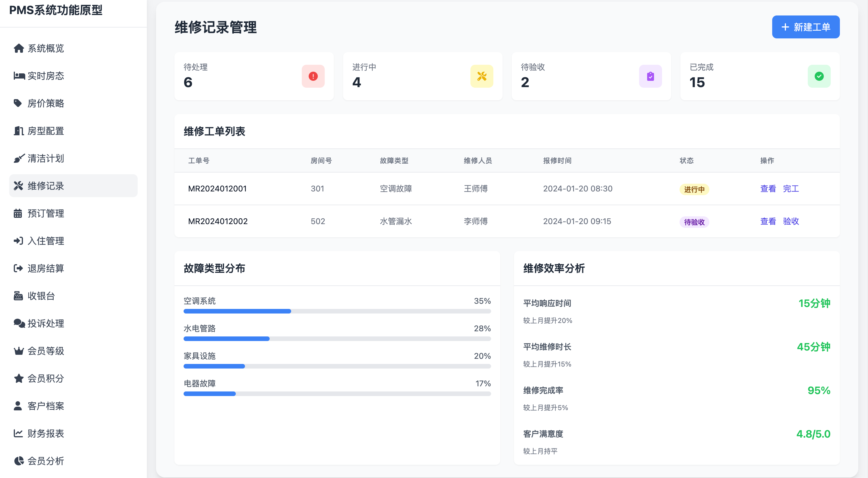Screen dimensions: 868x478
Task: Click the door icon beside 房型配置
Action: point(19,131)
